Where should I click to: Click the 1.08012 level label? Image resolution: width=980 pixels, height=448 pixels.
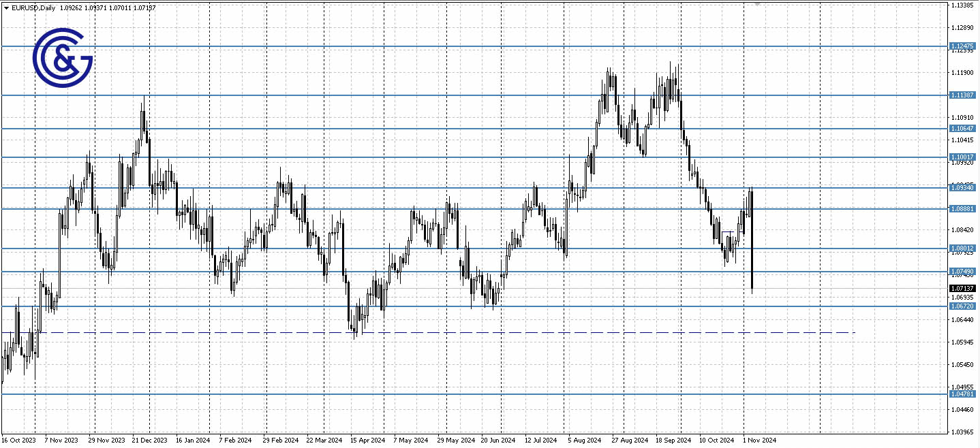(962, 248)
